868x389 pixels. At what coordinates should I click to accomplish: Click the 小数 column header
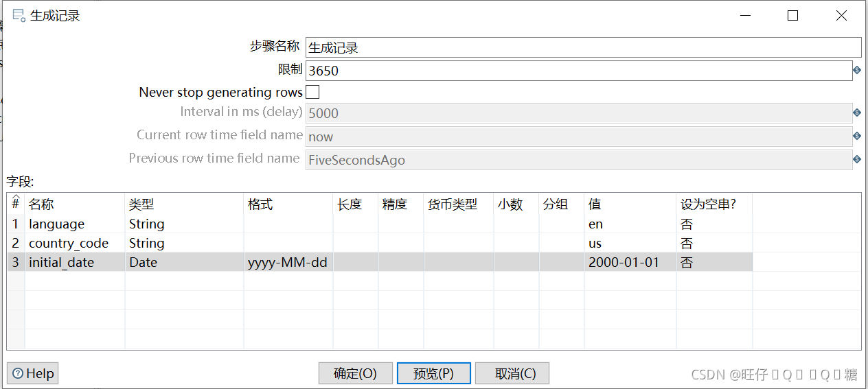click(x=516, y=204)
